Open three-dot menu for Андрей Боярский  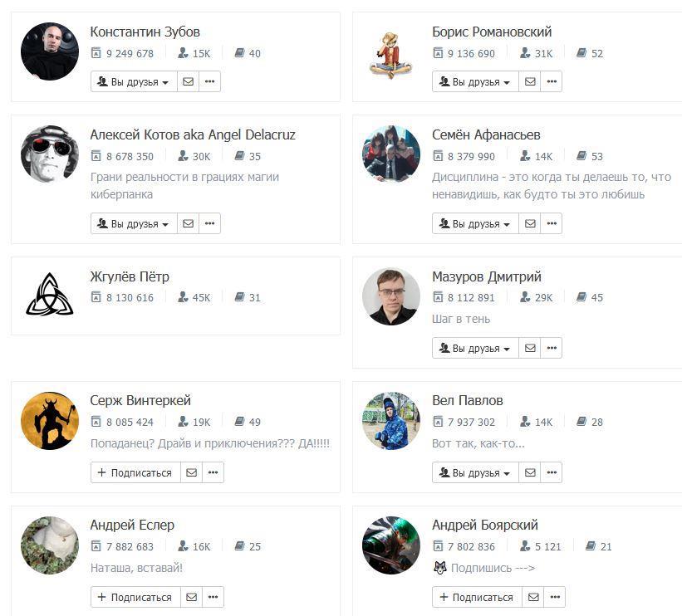555,597
